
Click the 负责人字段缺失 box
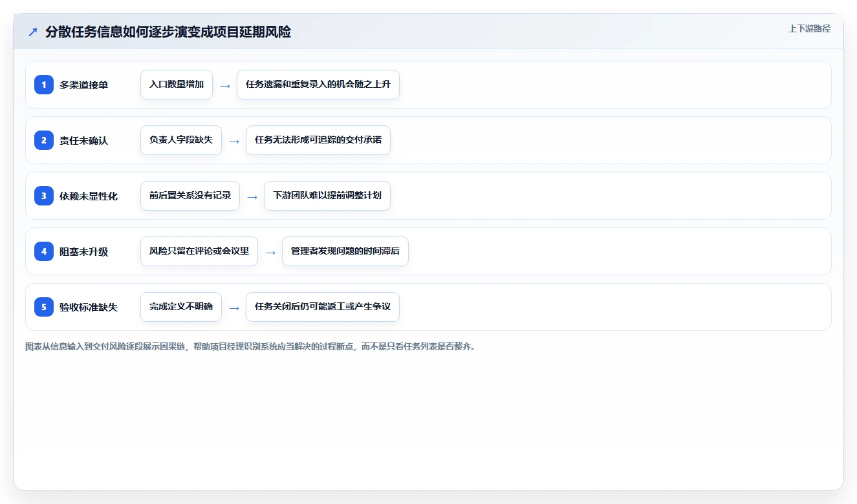point(181,140)
